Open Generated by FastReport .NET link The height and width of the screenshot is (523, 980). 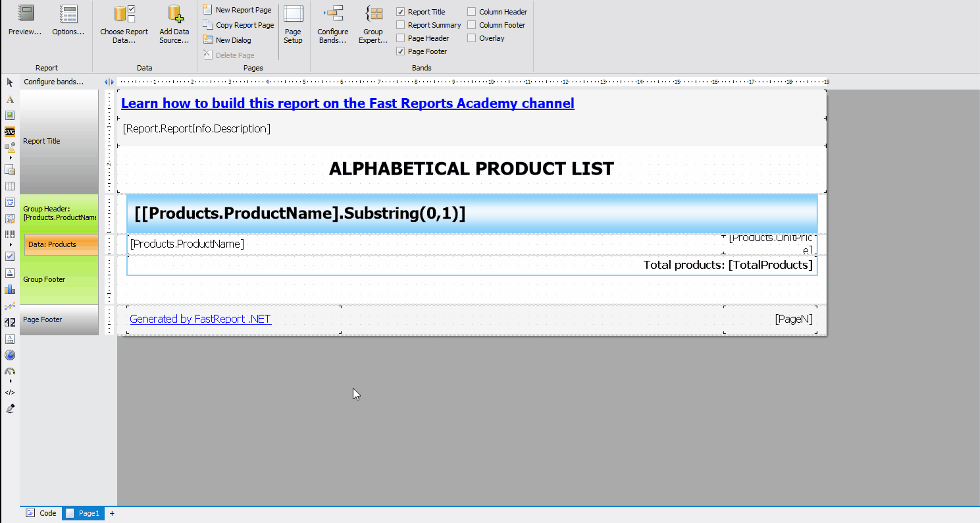coord(201,319)
